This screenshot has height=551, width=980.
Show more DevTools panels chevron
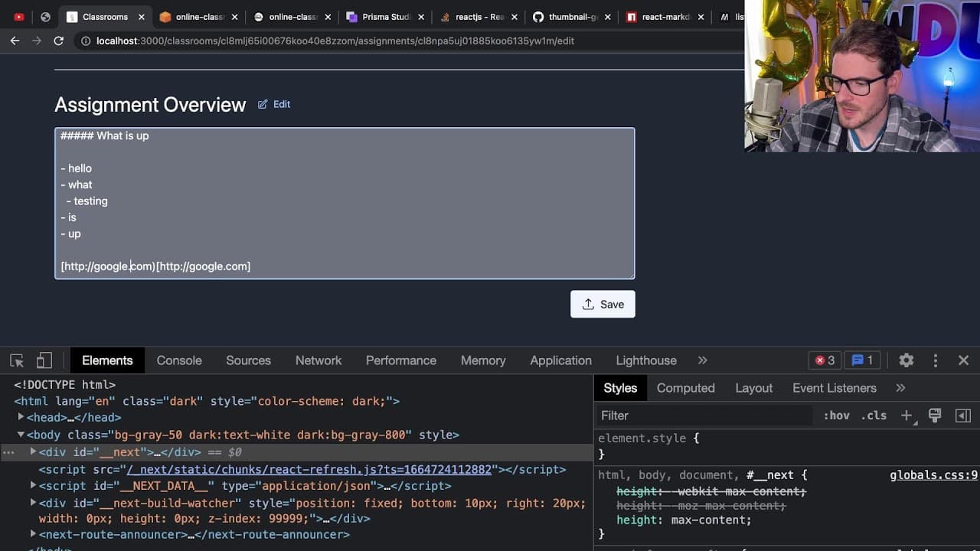pyautogui.click(x=702, y=360)
